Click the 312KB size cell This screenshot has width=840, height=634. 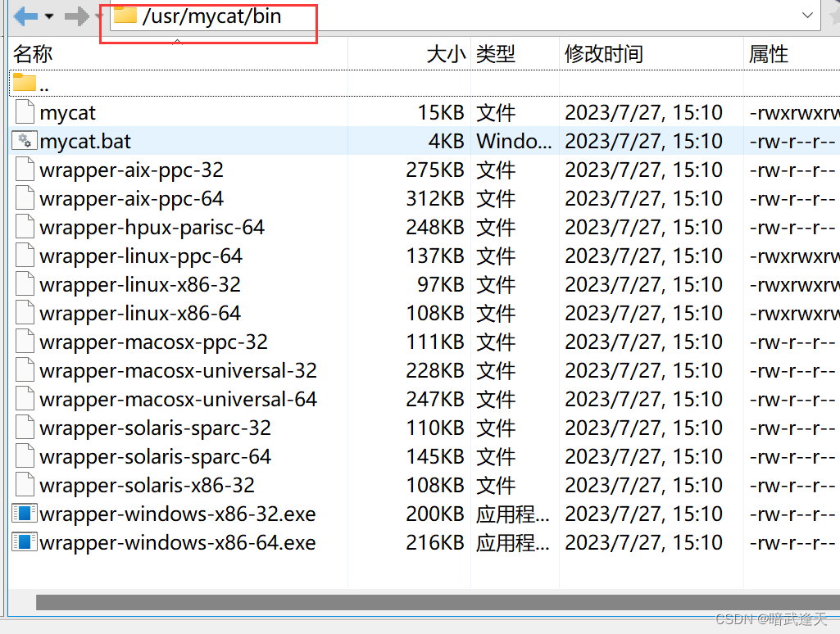[x=435, y=199]
